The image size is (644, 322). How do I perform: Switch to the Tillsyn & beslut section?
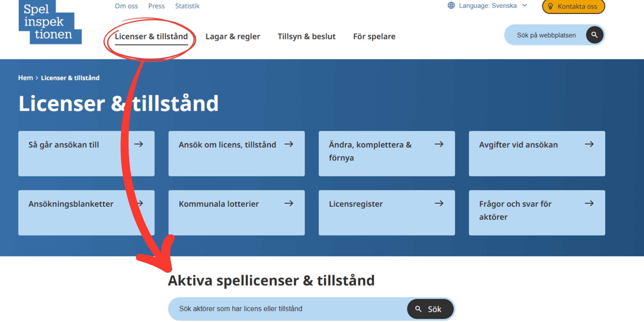(x=307, y=36)
